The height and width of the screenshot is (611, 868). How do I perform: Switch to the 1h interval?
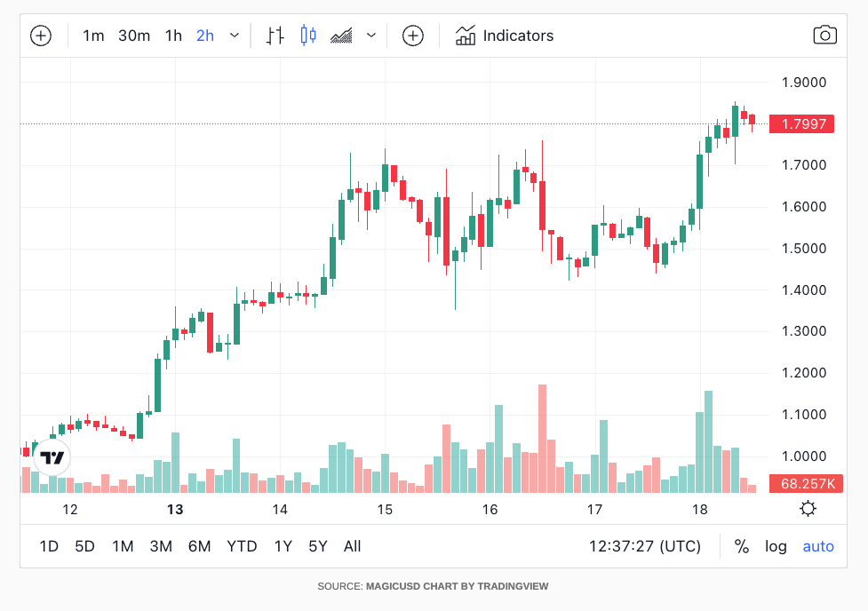(x=173, y=36)
